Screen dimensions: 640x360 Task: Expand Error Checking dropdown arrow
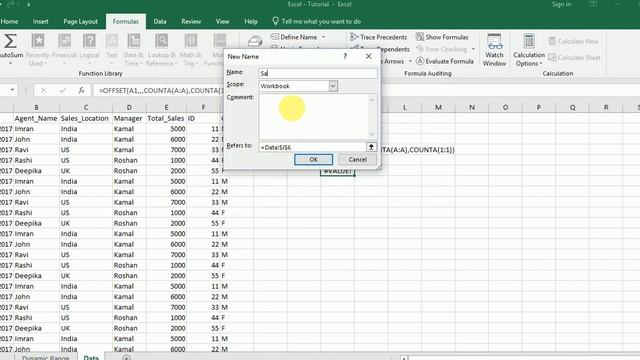pyautogui.click(x=473, y=49)
